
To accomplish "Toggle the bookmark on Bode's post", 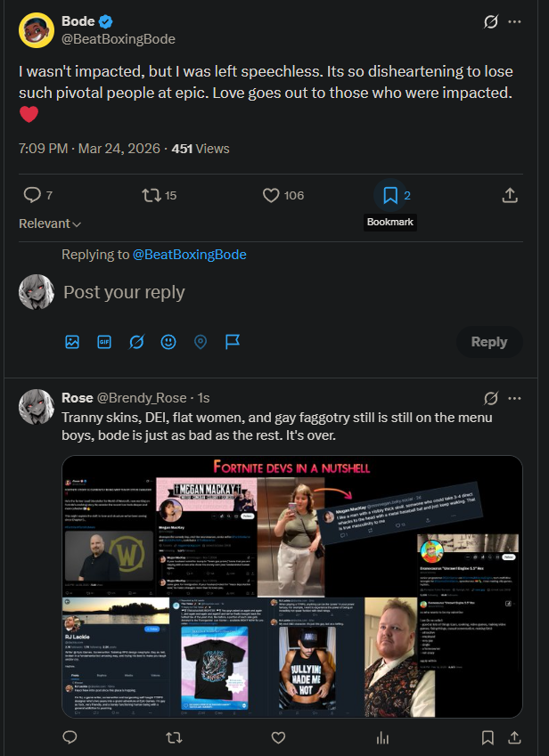I will coord(390,195).
